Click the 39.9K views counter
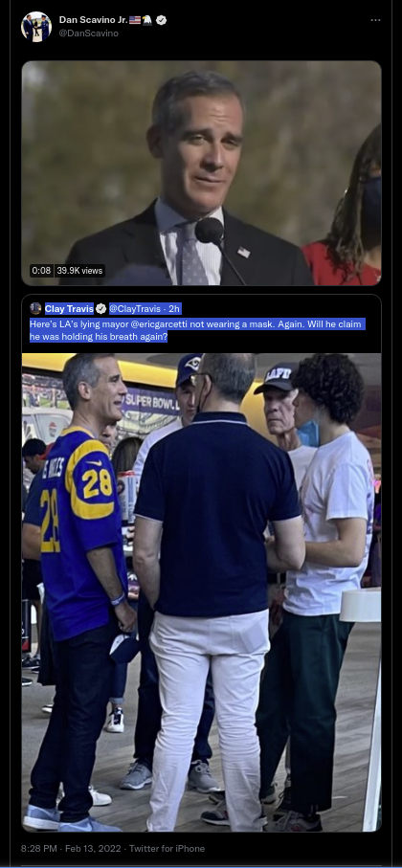 79,271
